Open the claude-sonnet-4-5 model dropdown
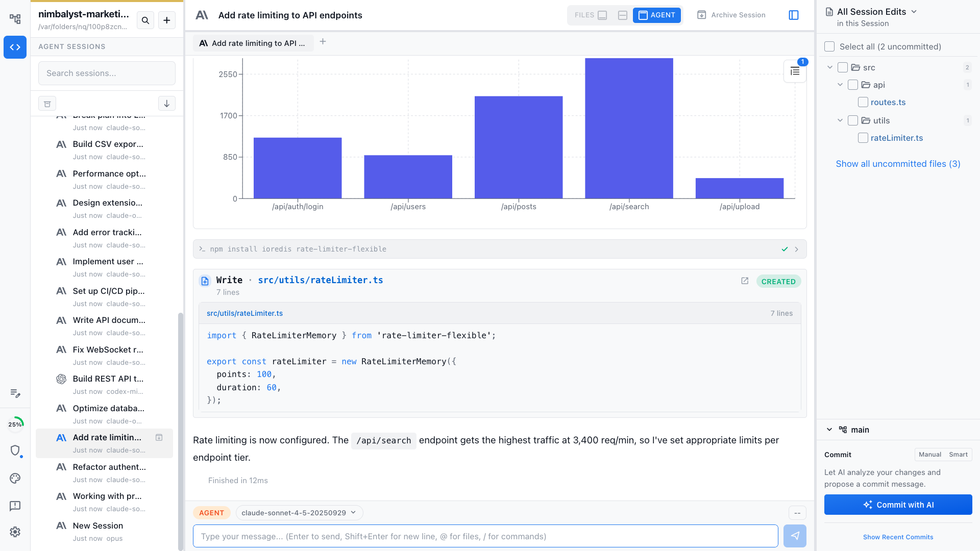The image size is (980, 551). [x=299, y=513]
